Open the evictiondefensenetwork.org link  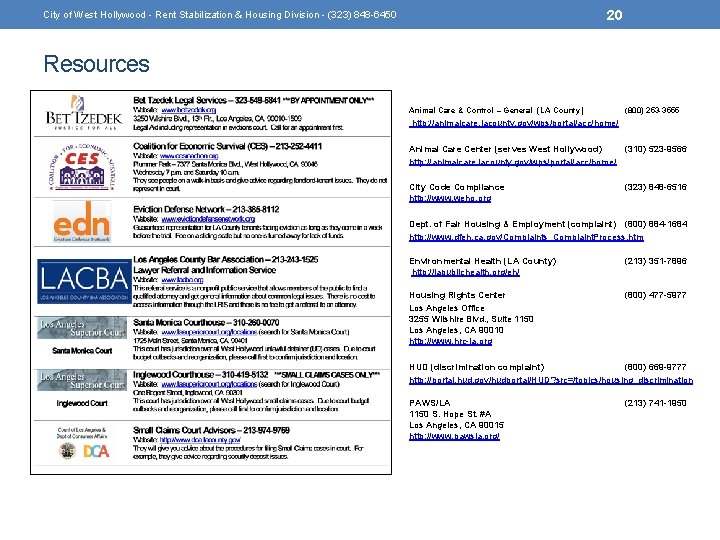(208, 219)
